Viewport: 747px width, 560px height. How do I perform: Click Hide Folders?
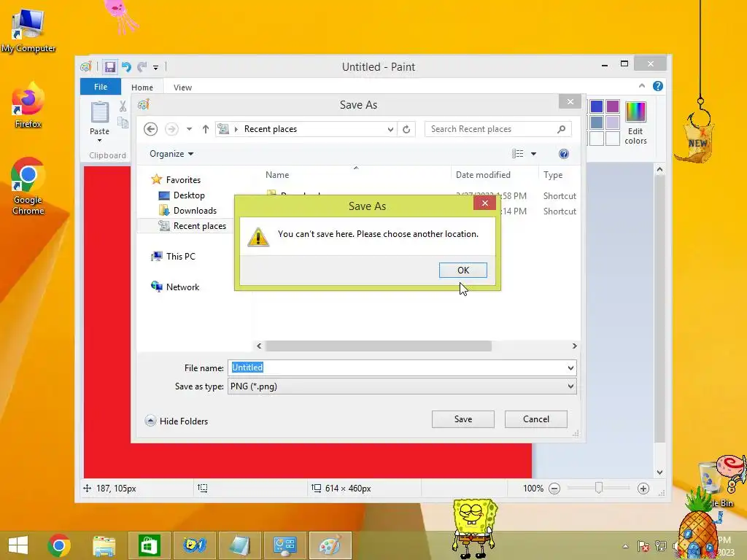(x=177, y=421)
